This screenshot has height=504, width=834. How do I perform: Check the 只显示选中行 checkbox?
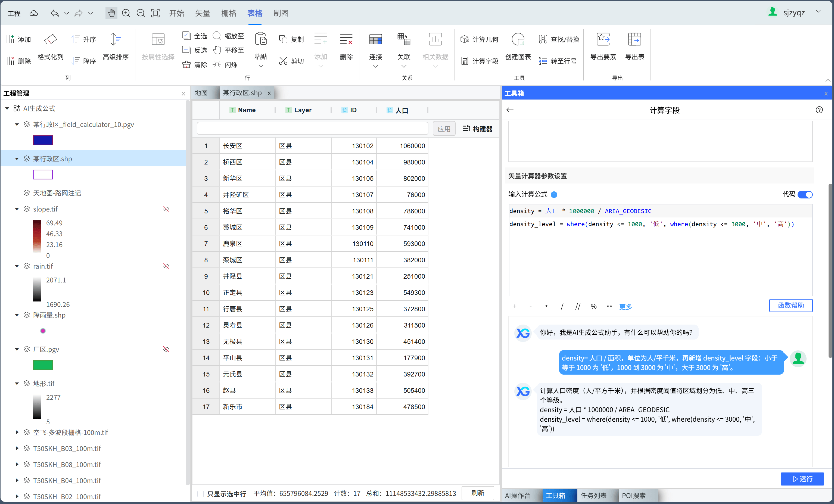tap(201, 494)
